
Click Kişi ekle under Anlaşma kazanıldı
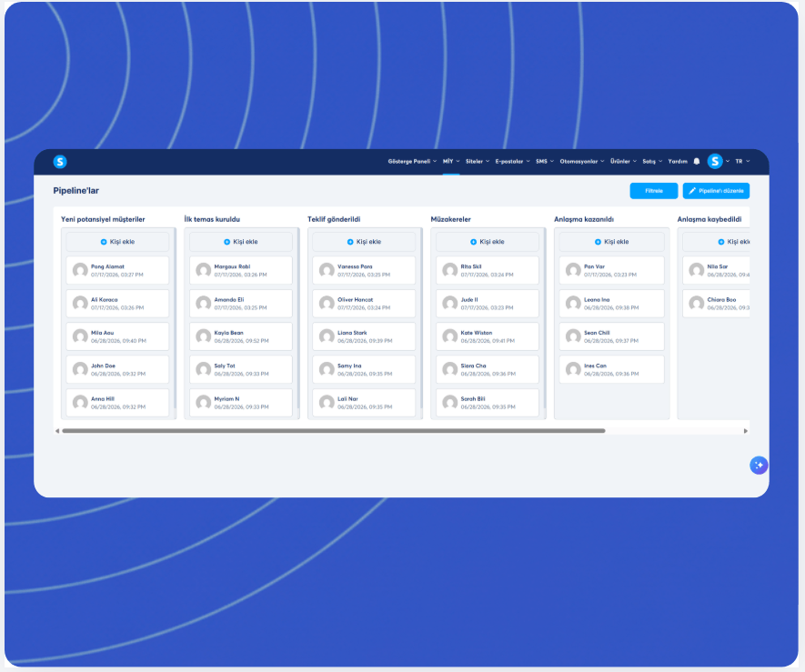click(611, 242)
